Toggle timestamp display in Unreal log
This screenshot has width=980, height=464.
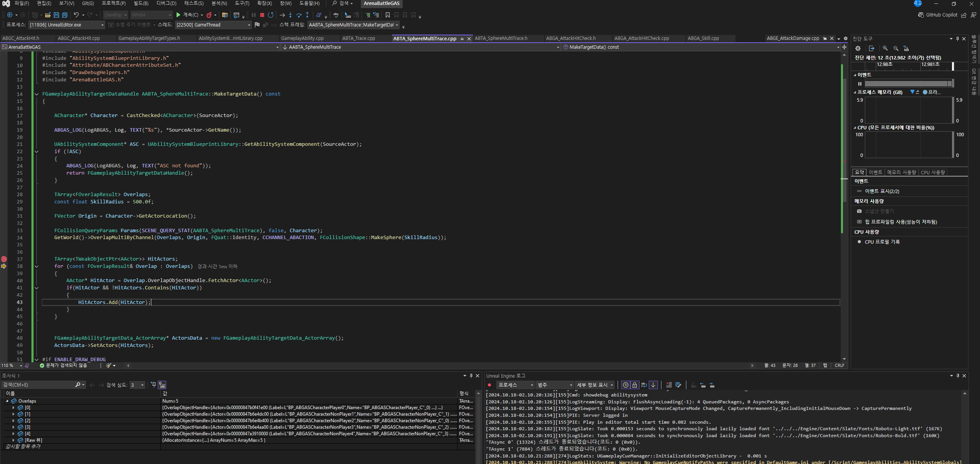click(x=626, y=385)
